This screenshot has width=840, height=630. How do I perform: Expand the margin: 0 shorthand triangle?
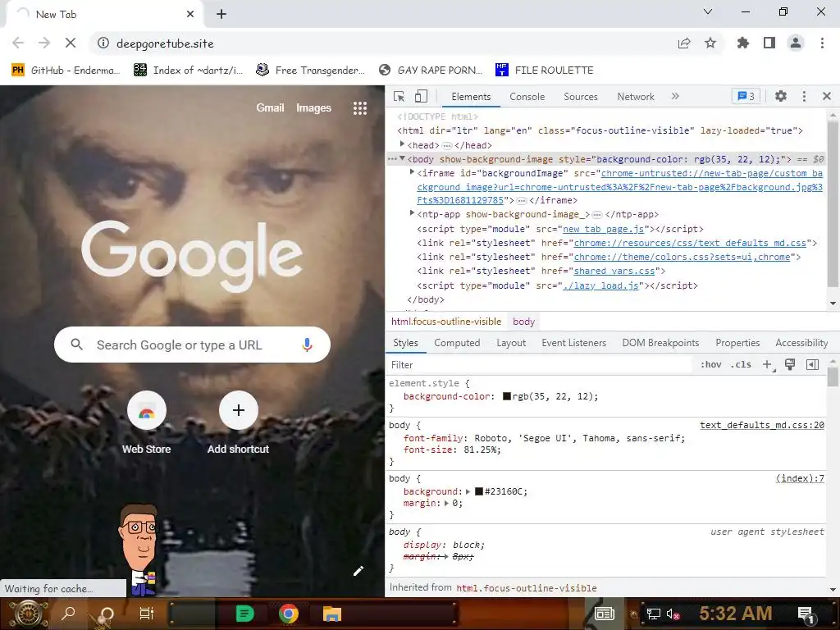point(447,503)
